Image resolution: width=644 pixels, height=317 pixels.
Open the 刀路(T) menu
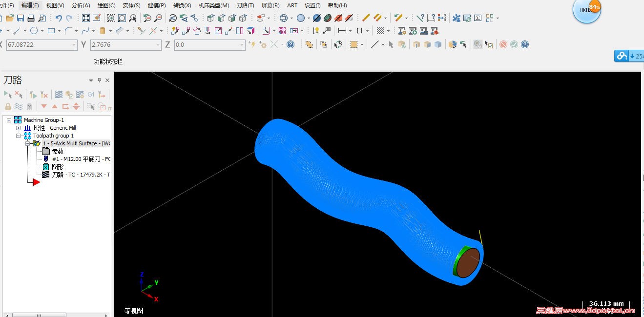coord(245,5)
